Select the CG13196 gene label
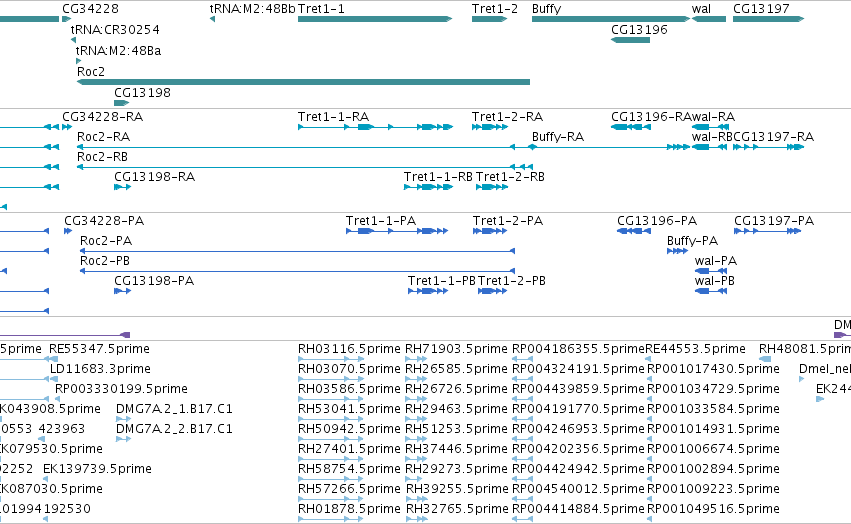Screen dimensions: 851x524 pos(639,29)
